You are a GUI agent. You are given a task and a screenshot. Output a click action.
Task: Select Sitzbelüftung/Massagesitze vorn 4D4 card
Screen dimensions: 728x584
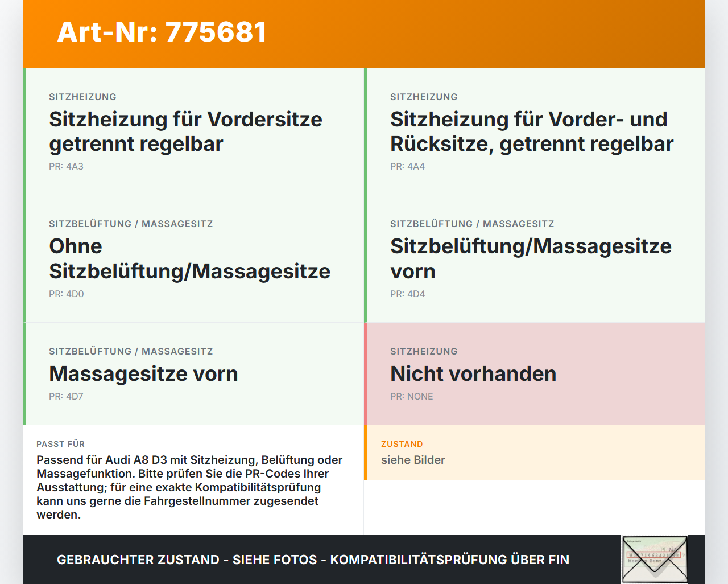point(535,259)
